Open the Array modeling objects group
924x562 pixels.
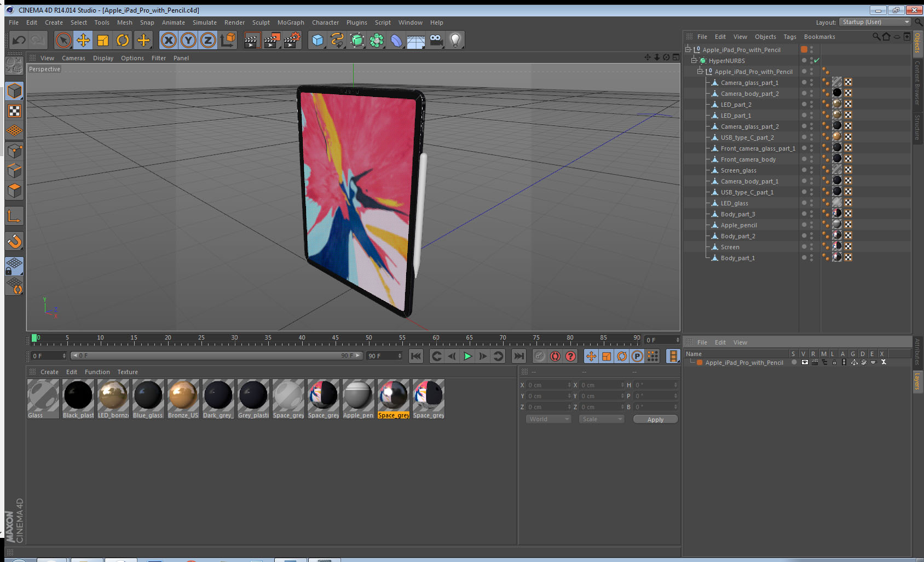point(377,40)
